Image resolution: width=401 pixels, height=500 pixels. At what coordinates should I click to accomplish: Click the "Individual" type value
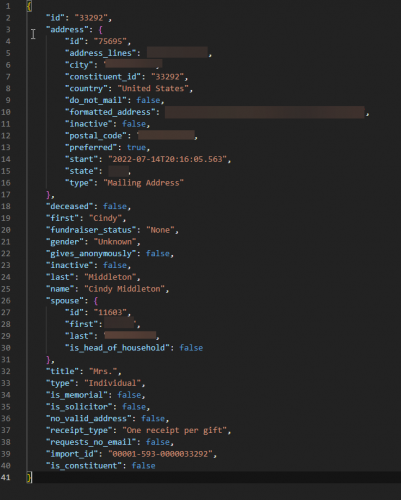coord(112,383)
